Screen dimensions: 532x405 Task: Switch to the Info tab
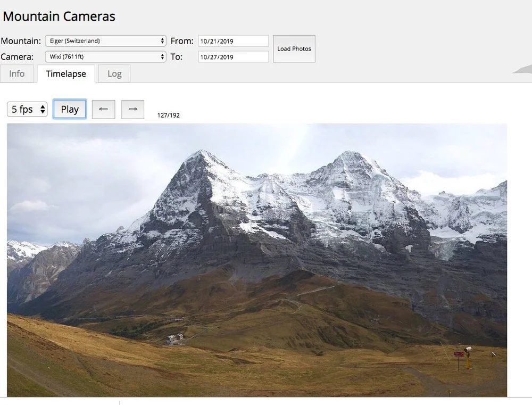click(17, 73)
